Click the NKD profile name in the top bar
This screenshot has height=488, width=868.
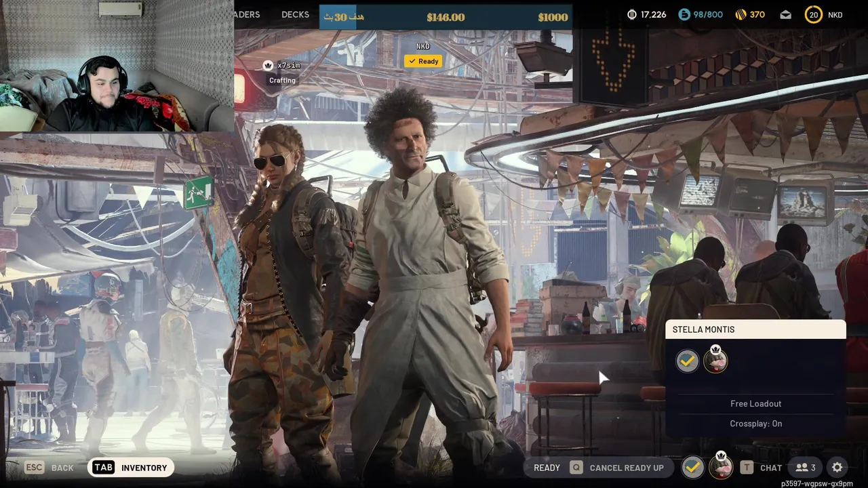pyautogui.click(x=835, y=14)
